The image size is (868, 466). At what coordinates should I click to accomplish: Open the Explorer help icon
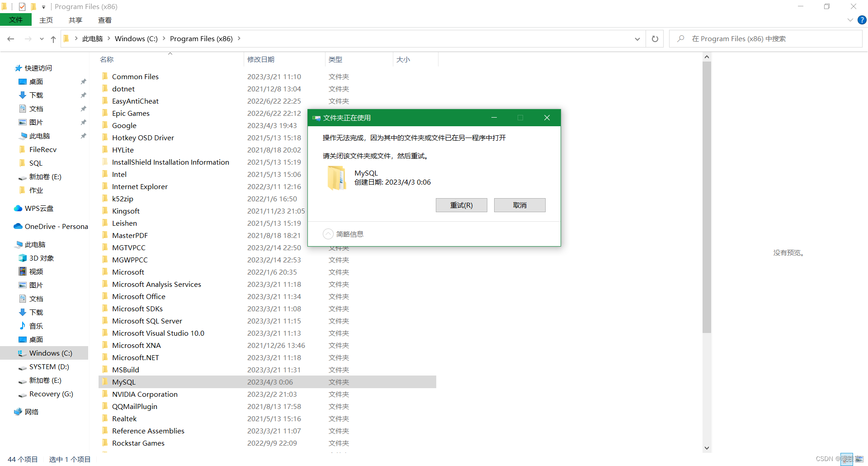coord(862,20)
